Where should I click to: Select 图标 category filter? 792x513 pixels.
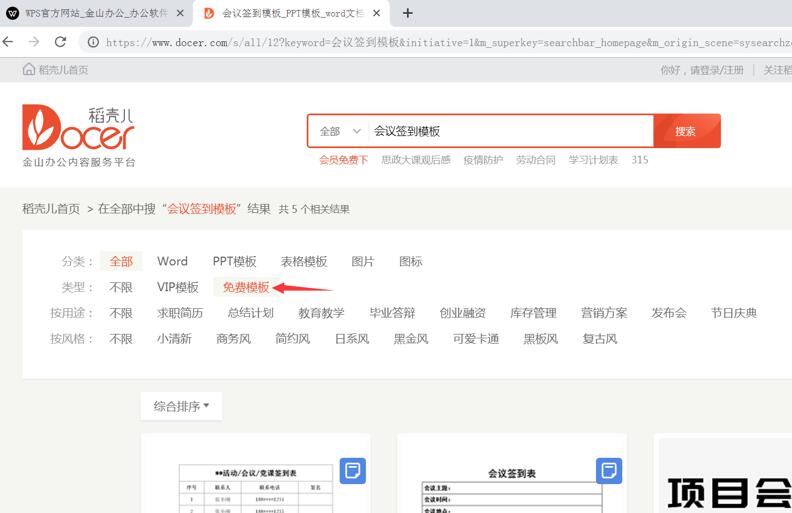click(x=411, y=262)
